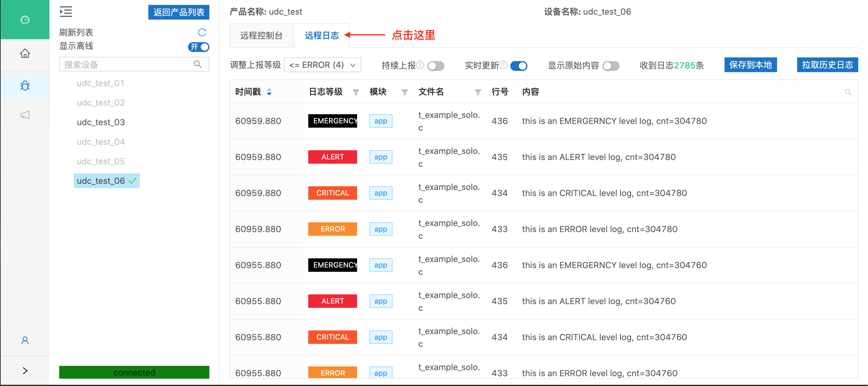Switch to the 远程控制台 tab
868x386 pixels.
coord(261,35)
